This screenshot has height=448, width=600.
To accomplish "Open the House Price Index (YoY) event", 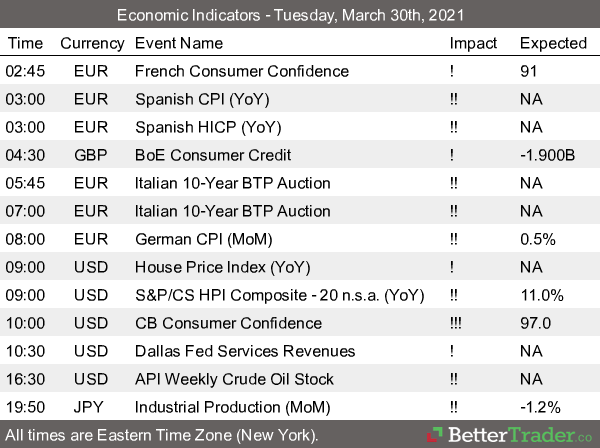I will [214, 267].
